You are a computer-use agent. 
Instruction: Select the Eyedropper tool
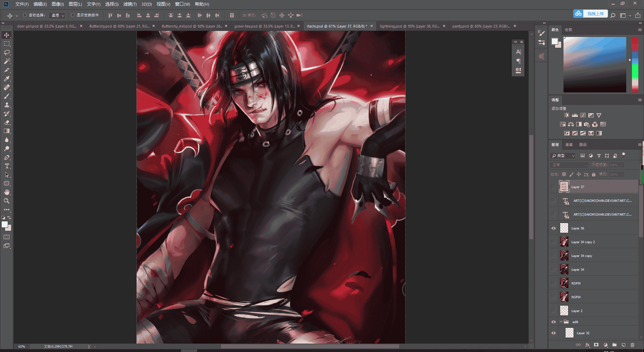tap(7, 79)
